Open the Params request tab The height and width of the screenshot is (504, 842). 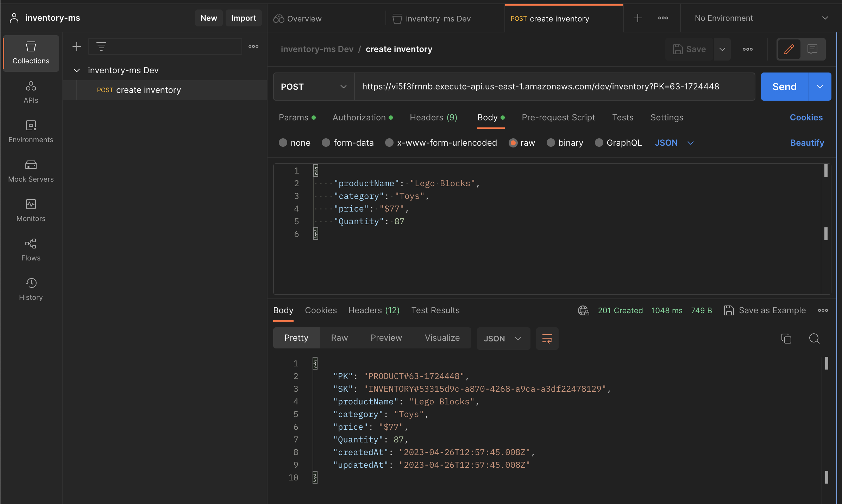[297, 117]
